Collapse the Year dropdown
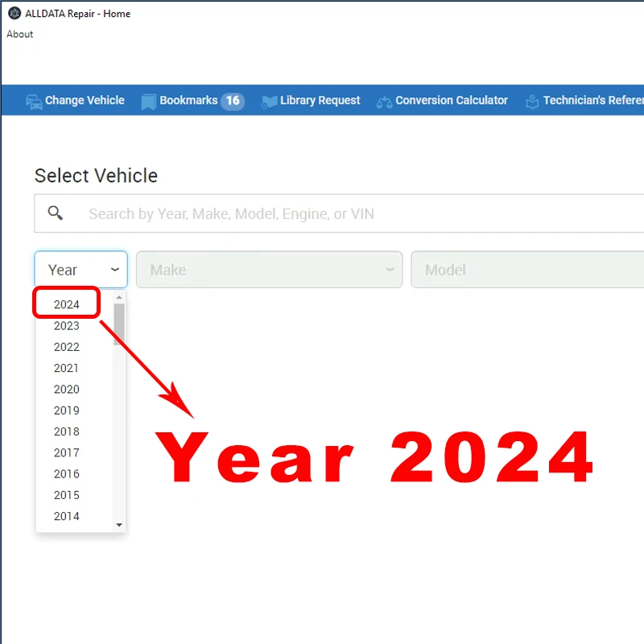The width and height of the screenshot is (644, 644). [x=81, y=270]
